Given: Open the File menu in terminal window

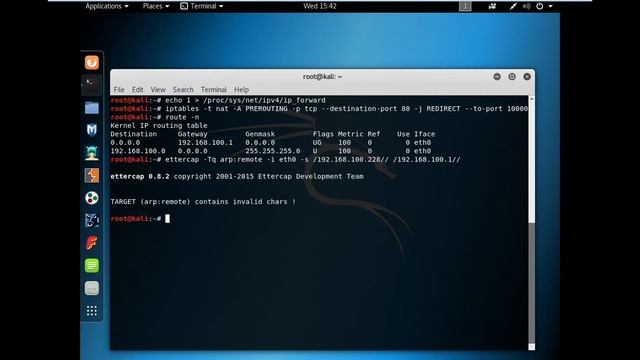Looking at the screenshot, I should click(x=119, y=89).
